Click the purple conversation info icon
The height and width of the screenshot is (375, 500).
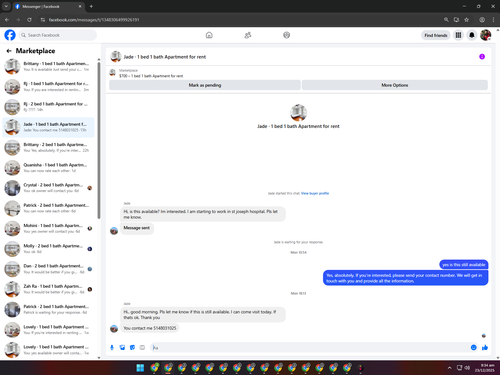[x=482, y=57]
